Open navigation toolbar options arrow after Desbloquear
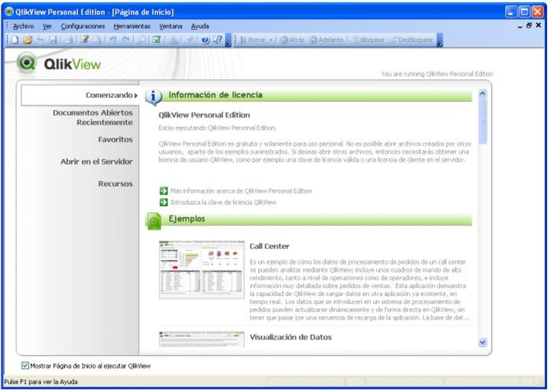The image size is (551, 392). (440, 40)
